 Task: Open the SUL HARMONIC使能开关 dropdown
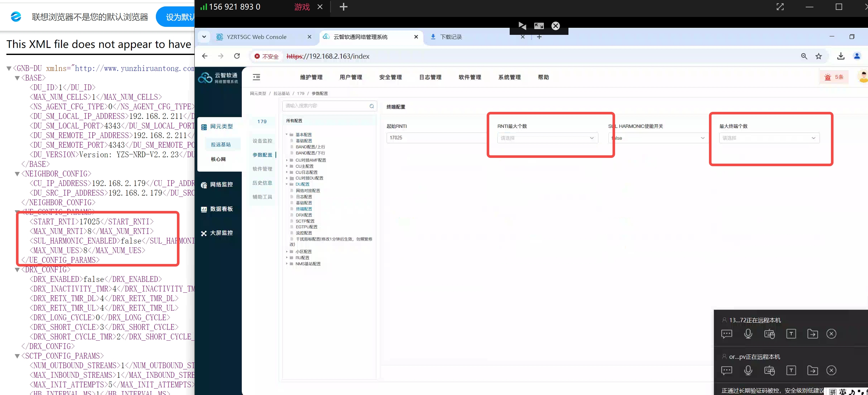click(659, 138)
